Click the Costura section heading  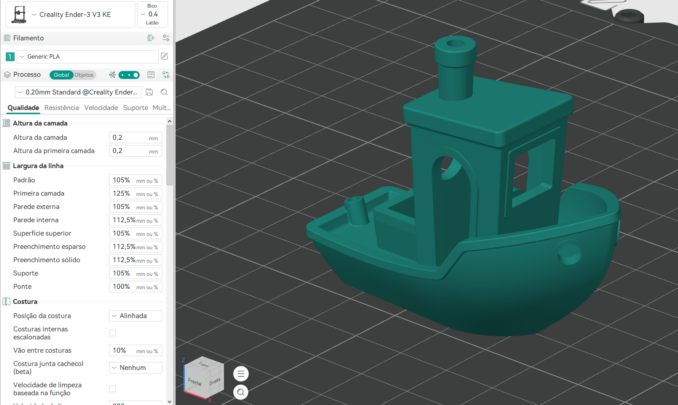pos(25,301)
